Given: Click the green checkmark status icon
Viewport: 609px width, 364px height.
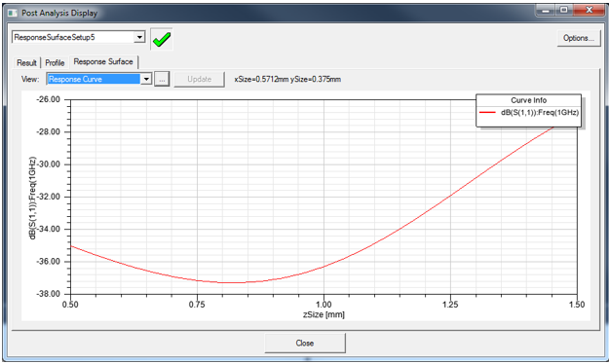Looking at the screenshot, I should [x=162, y=39].
